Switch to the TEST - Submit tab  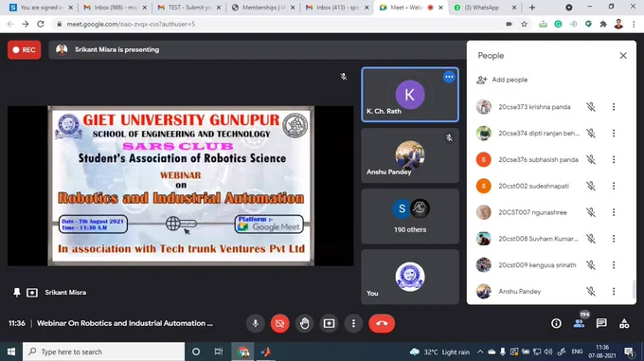[x=189, y=8]
